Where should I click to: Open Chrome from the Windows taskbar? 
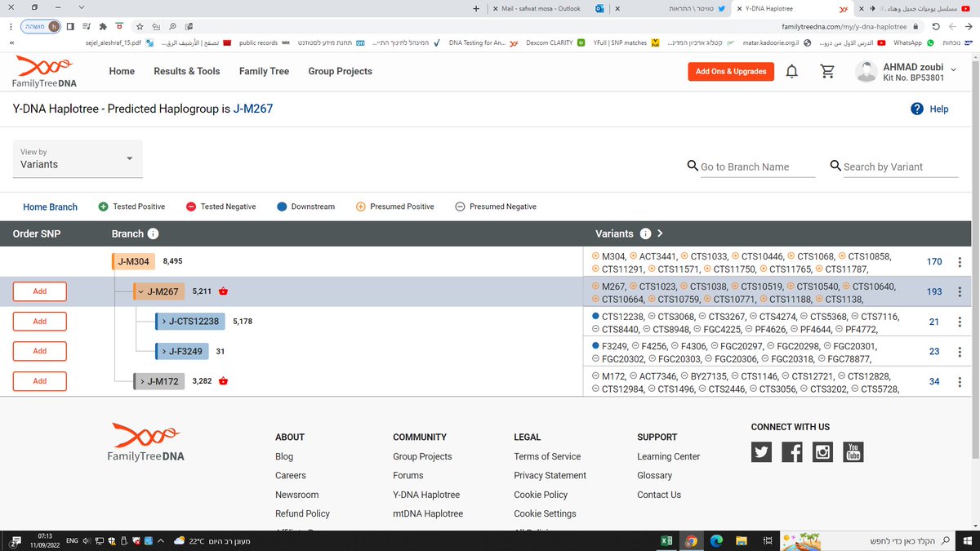691,540
